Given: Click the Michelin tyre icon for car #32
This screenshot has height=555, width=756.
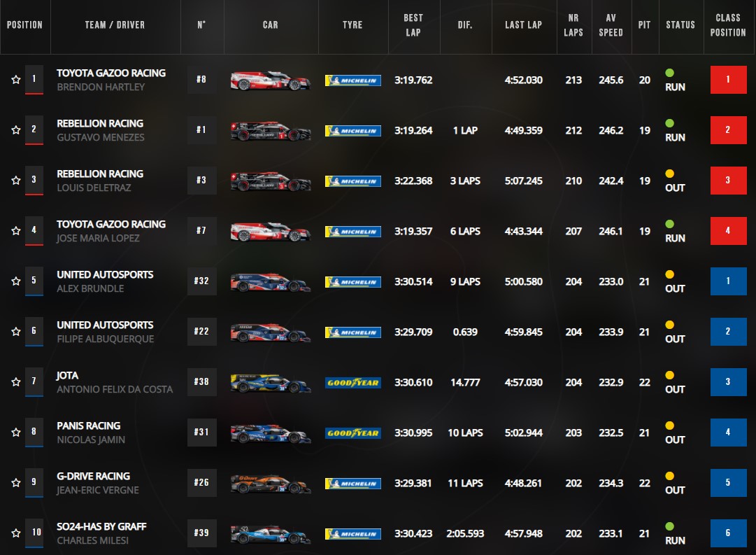Looking at the screenshot, I should pyautogui.click(x=353, y=282).
